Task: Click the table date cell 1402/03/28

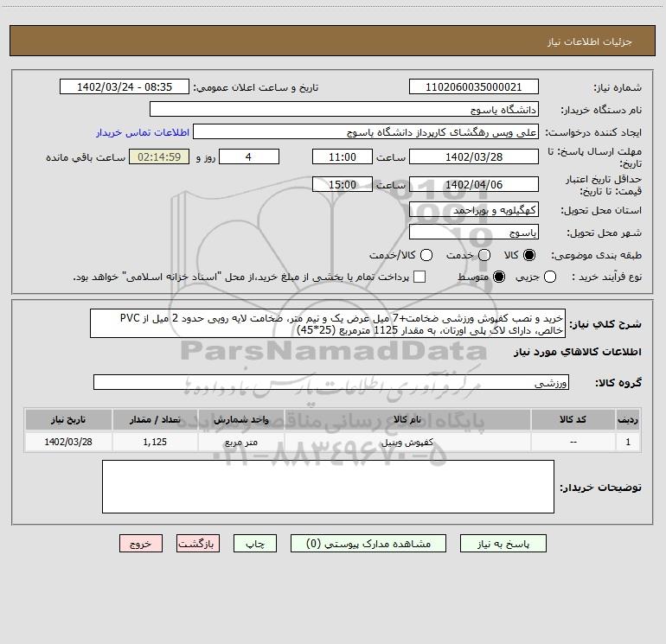Action: (68, 442)
